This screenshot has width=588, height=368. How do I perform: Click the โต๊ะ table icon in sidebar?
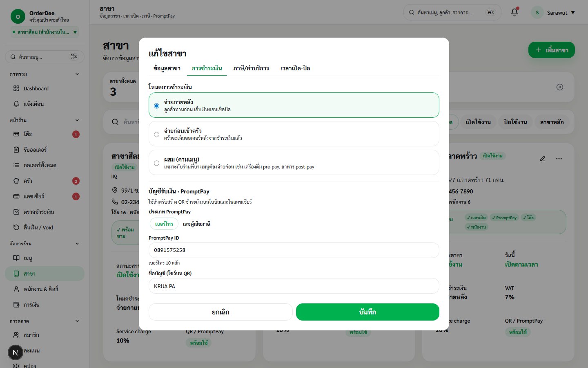pos(16,134)
